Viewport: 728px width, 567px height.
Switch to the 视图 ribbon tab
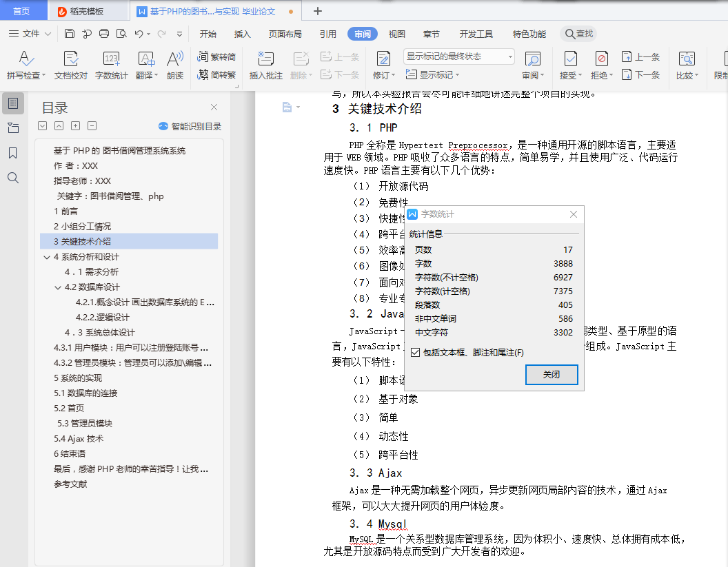coord(397,34)
